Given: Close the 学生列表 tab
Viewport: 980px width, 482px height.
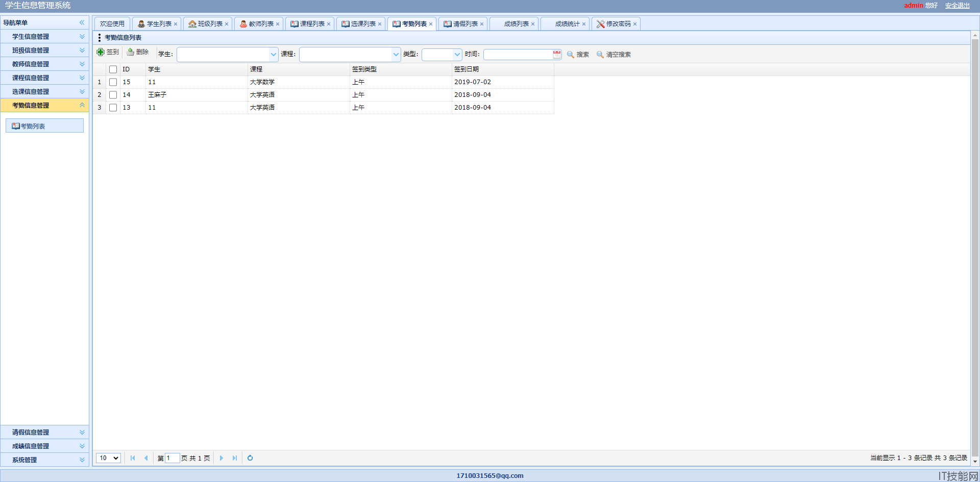Looking at the screenshot, I should click(176, 24).
